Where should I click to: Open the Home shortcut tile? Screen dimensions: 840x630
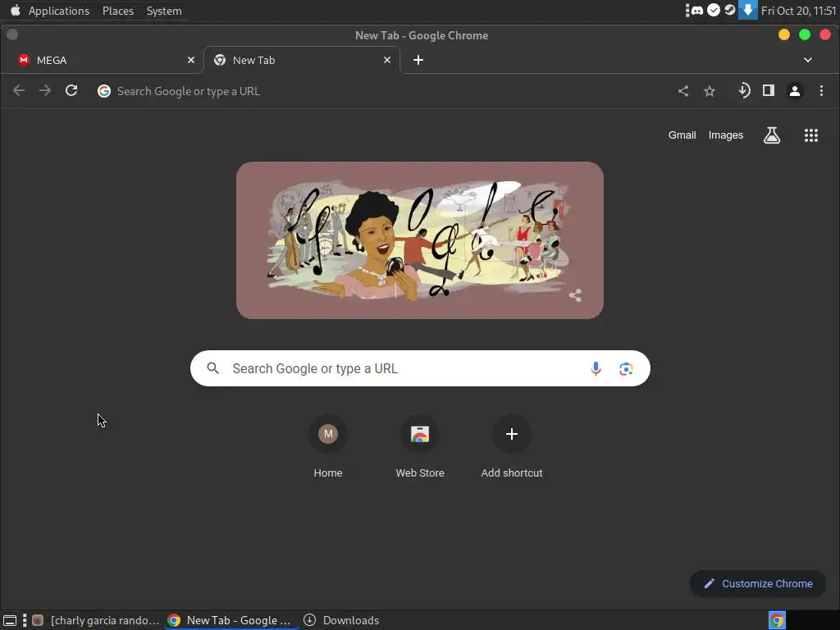click(x=328, y=447)
